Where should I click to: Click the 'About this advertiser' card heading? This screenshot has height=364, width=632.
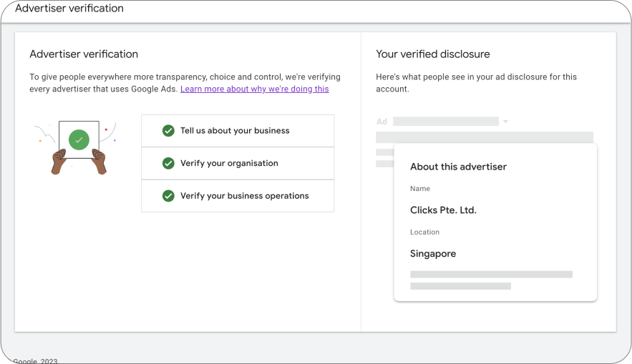click(458, 167)
